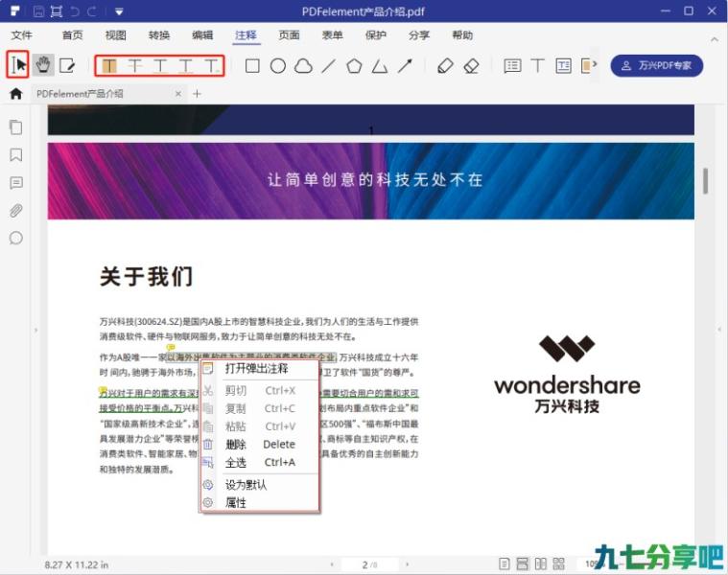Screen dimensions: 728x575
Task: Switch to the 页面 tab
Action: pos(289,35)
